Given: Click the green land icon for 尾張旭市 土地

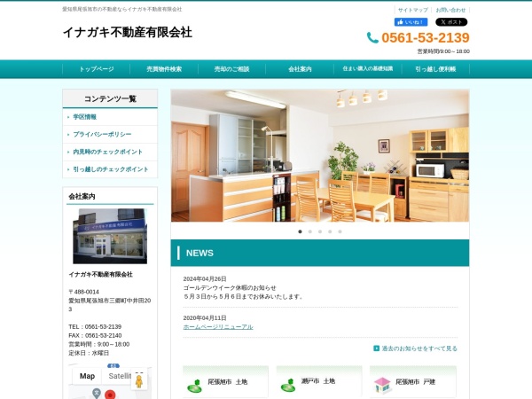Looking at the screenshot, I should coord(195,385).
